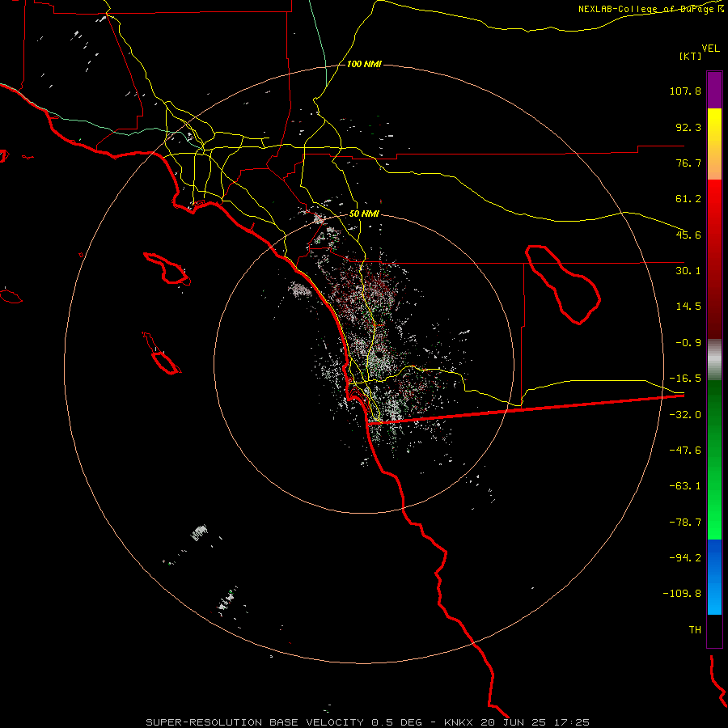
Task: Click the TH legend label
Action: [695, 630]
